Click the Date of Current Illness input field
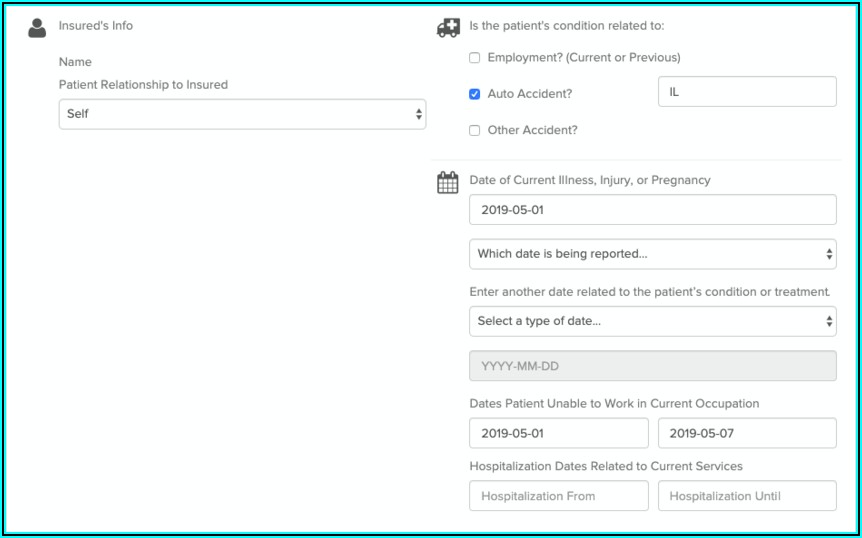The height and width of the screenshot is (538, 862). pos(652,210)
